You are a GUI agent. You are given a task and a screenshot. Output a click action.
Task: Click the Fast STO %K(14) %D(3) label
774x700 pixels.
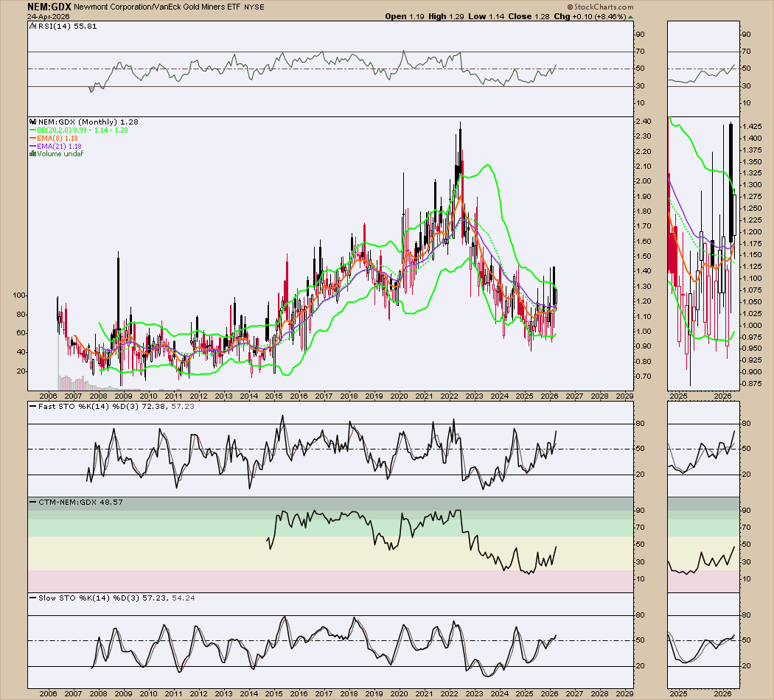[88, 407]
